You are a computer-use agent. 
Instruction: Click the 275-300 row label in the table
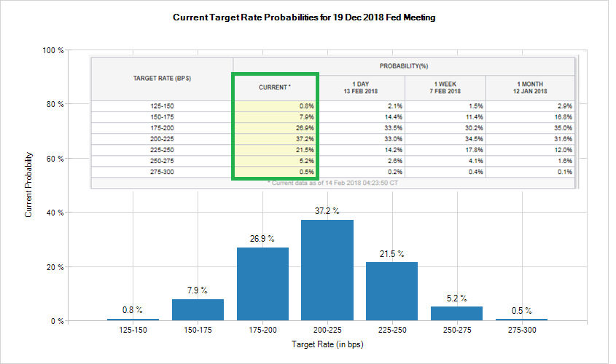(162, 171)
